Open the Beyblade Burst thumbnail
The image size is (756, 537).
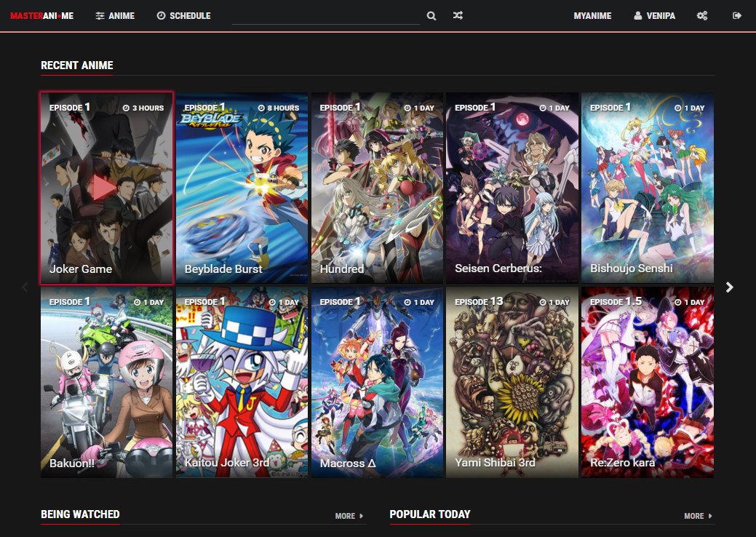pyautogui.click(x=242, y=188)
